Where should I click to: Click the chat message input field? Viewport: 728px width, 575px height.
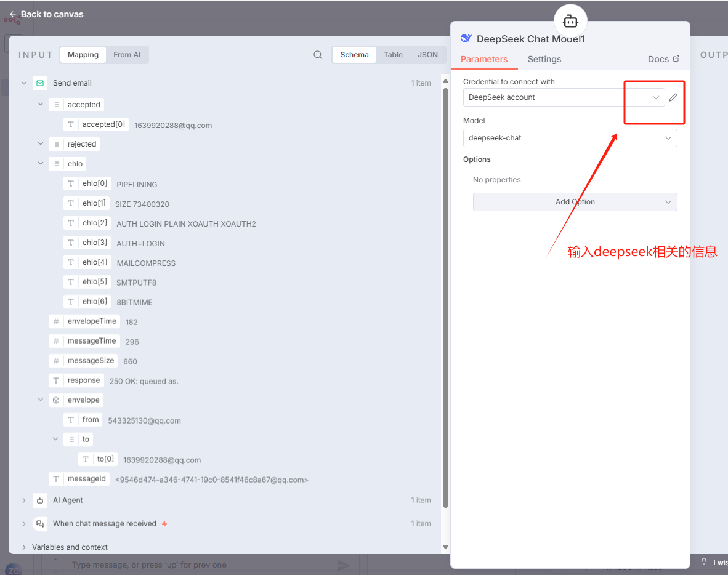coord(200,565)
